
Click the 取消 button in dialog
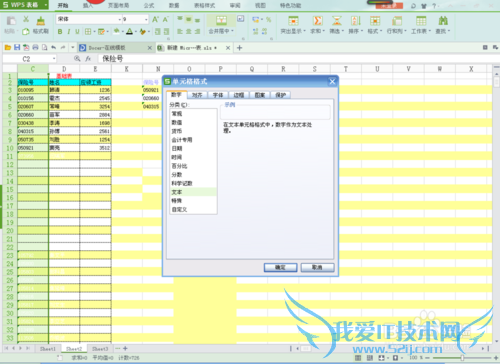[x=317, y=267]
